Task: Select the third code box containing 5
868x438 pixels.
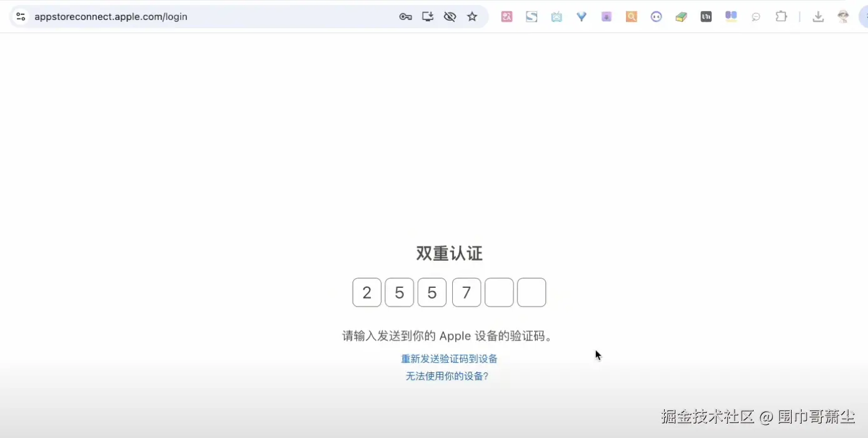Action: [x=432, y=292]
